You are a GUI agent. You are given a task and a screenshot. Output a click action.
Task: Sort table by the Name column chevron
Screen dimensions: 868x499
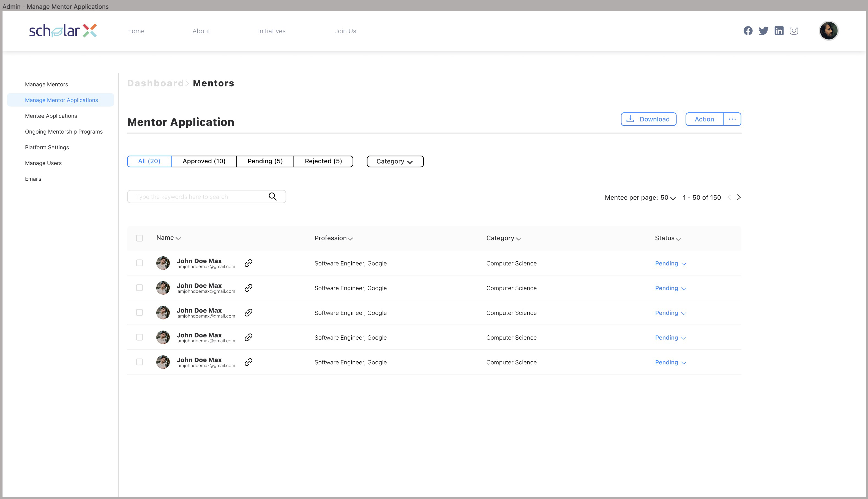click(x=178, y=238)
